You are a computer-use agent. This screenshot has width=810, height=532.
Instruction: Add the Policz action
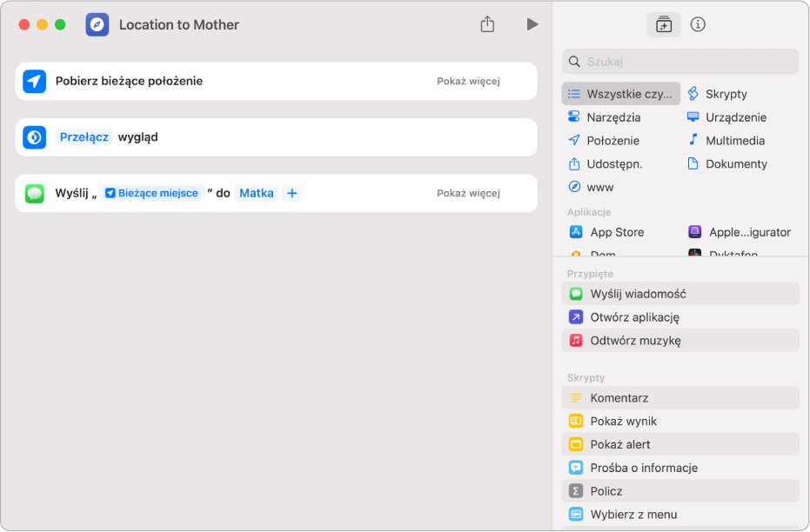pyautogui.click(x=680, y=490)
